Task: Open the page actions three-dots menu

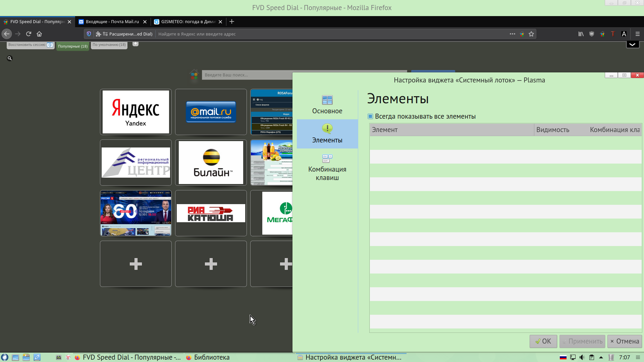Action: [512, 34]
